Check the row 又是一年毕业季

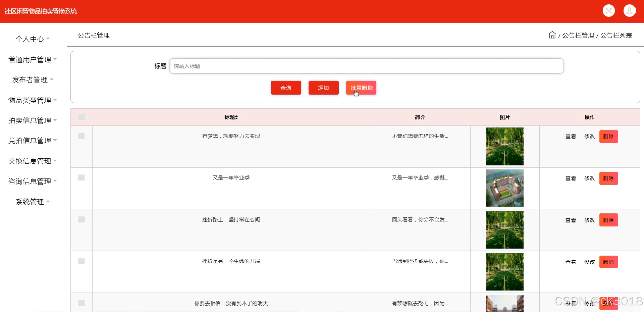point(82,178)
